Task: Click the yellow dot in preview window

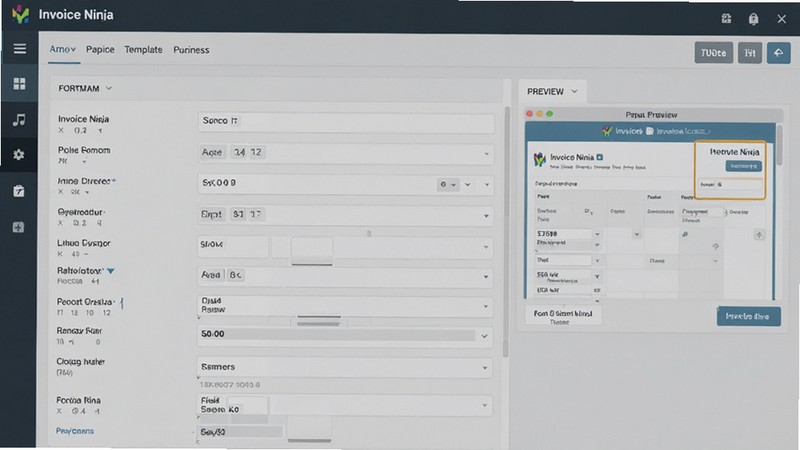Action: click(x=539, y=114)
